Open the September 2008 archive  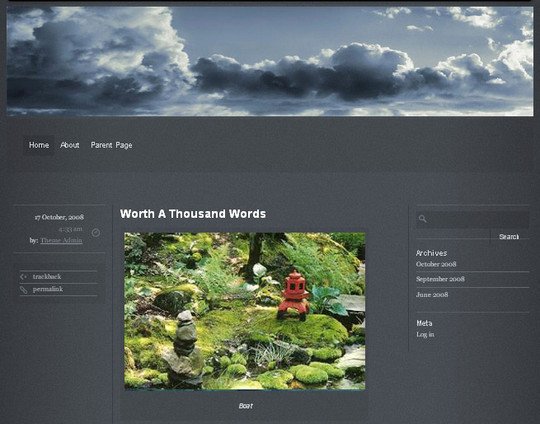[x=440, y=279]
